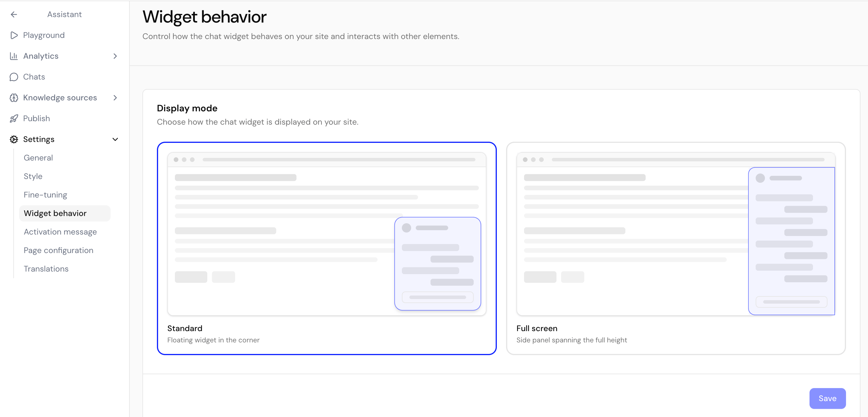Open Activation message settings
Viewport: 868px width, 417px height.
tap(60, 232)
